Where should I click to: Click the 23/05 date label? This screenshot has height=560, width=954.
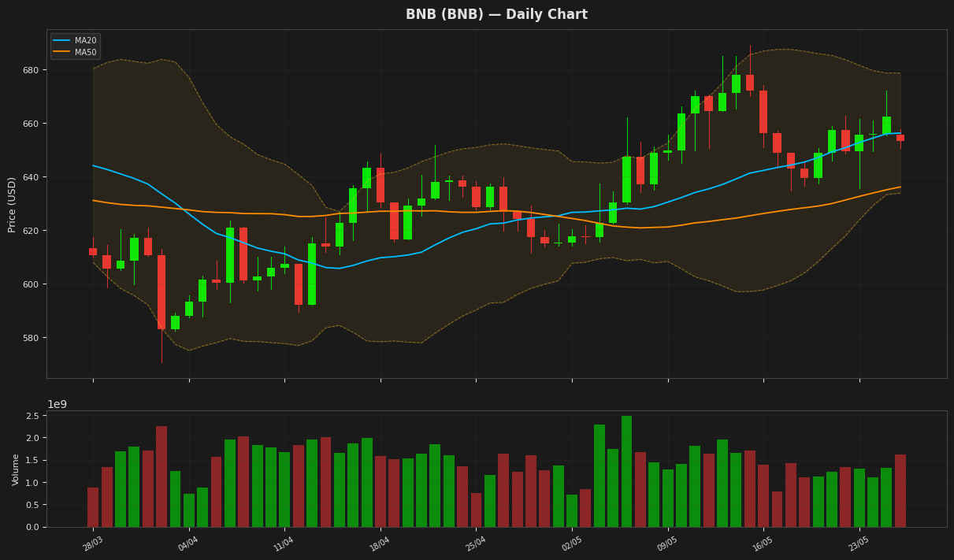coord(859,543)
